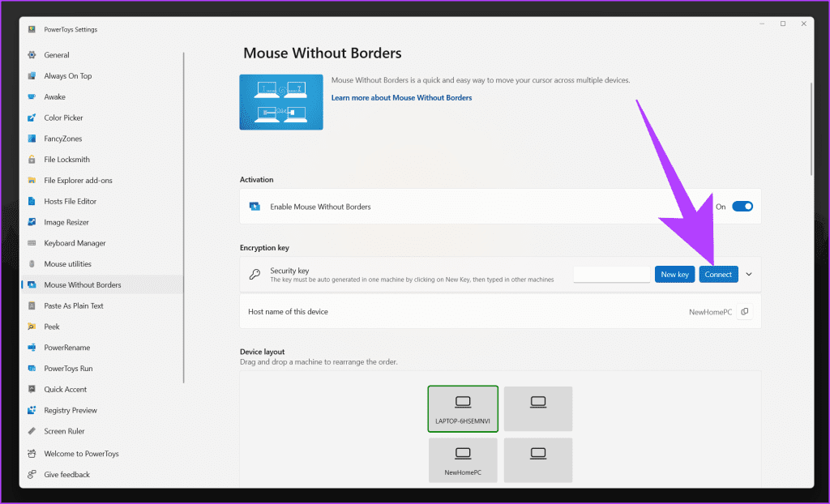The image size is (830, 504).
Task: Navigate to PowerToys Run settings
Action: [x=103, y=369]
